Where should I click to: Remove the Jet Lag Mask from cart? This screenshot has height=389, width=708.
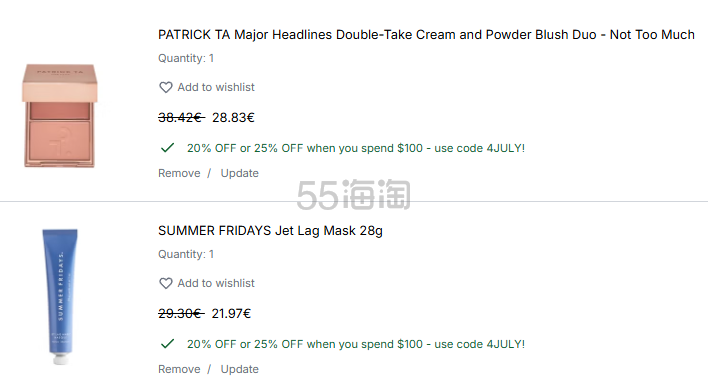pos(179,369)
